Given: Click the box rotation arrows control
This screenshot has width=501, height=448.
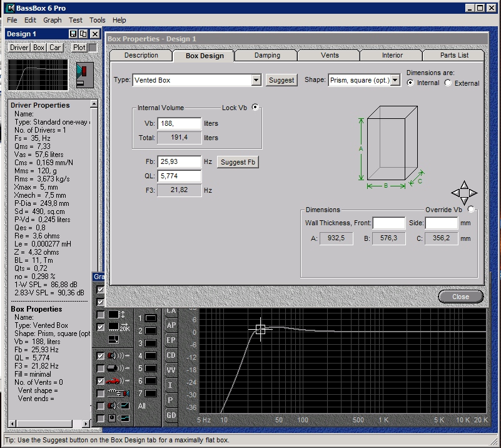Looking at the screenshot, I should (x=463, y=193).
